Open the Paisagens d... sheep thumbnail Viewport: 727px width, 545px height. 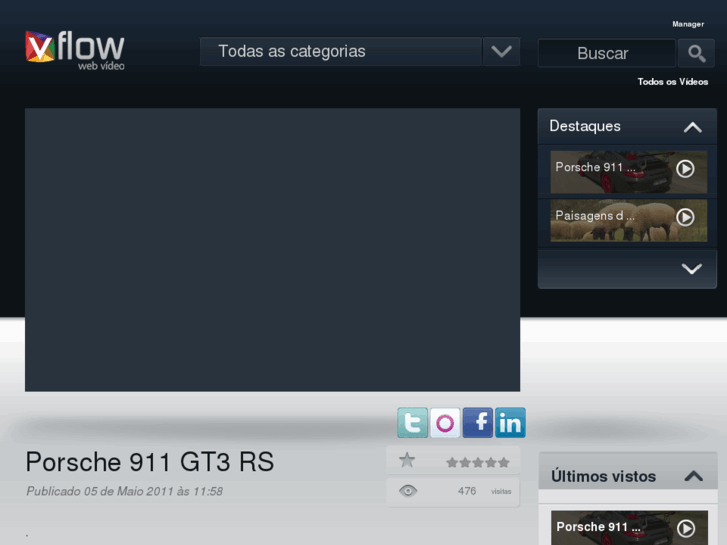pyautogui.click(x=628, y=220)
